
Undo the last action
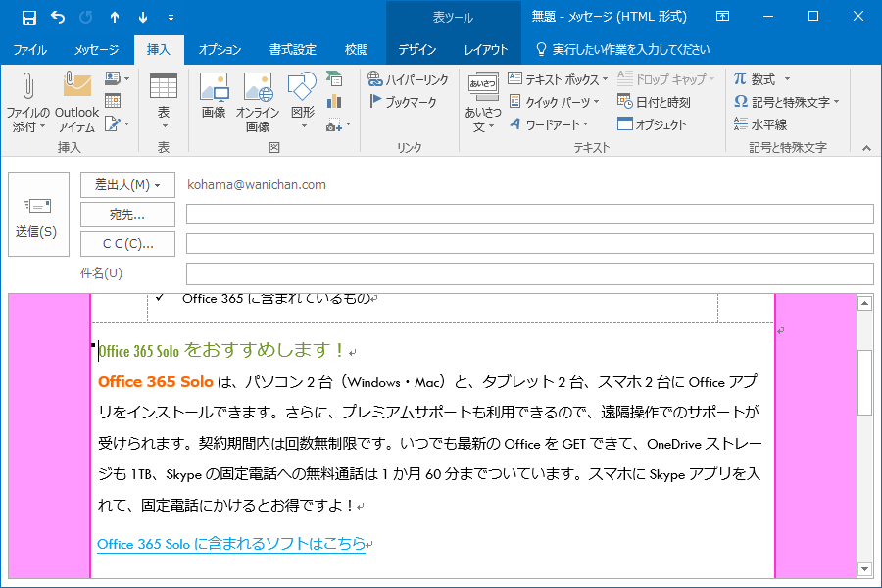click(x=58, y=18)
